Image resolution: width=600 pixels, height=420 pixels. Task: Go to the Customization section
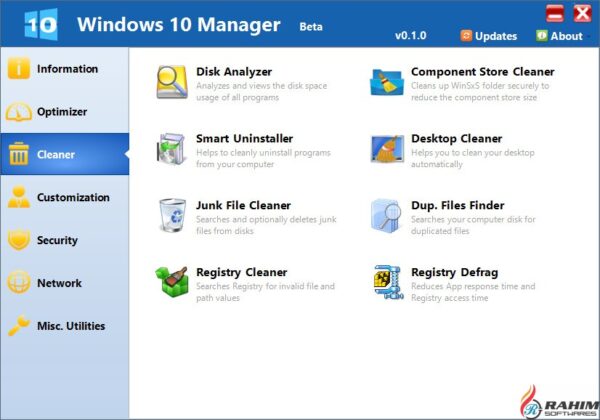pyautogui.click(x=64, y=197)
